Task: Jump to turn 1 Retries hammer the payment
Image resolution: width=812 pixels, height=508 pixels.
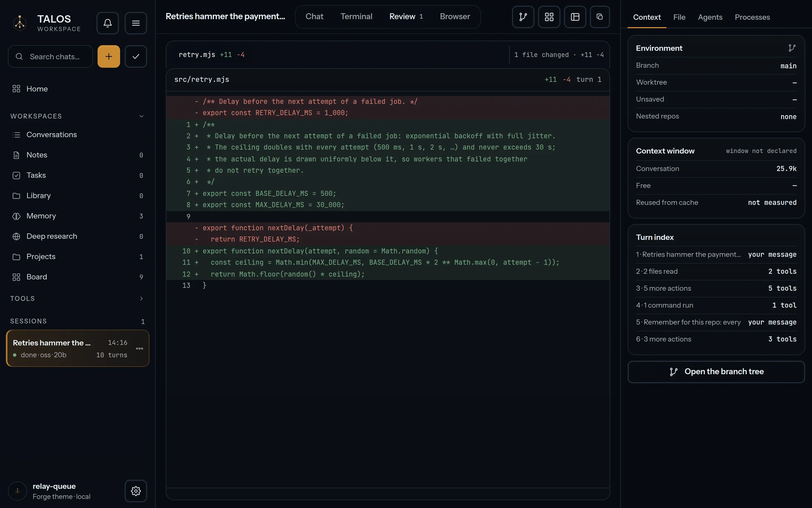Action: [716, 255]
